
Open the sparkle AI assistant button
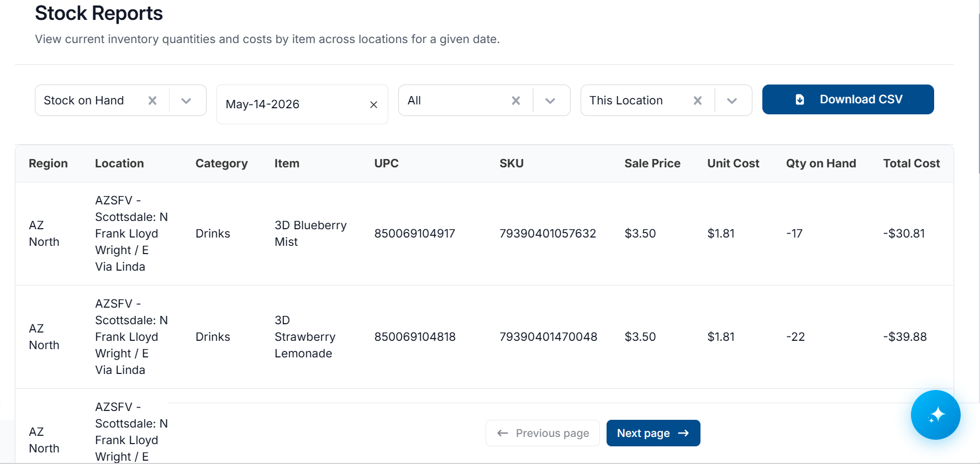(935, 415)
